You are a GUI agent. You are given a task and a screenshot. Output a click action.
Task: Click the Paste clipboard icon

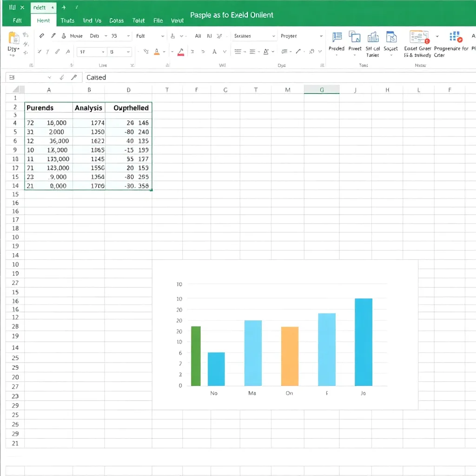coord(13,38)
